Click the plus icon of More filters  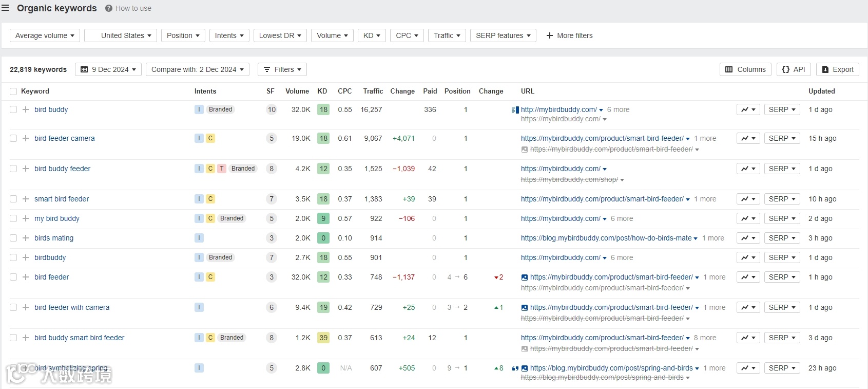point(550,35)
